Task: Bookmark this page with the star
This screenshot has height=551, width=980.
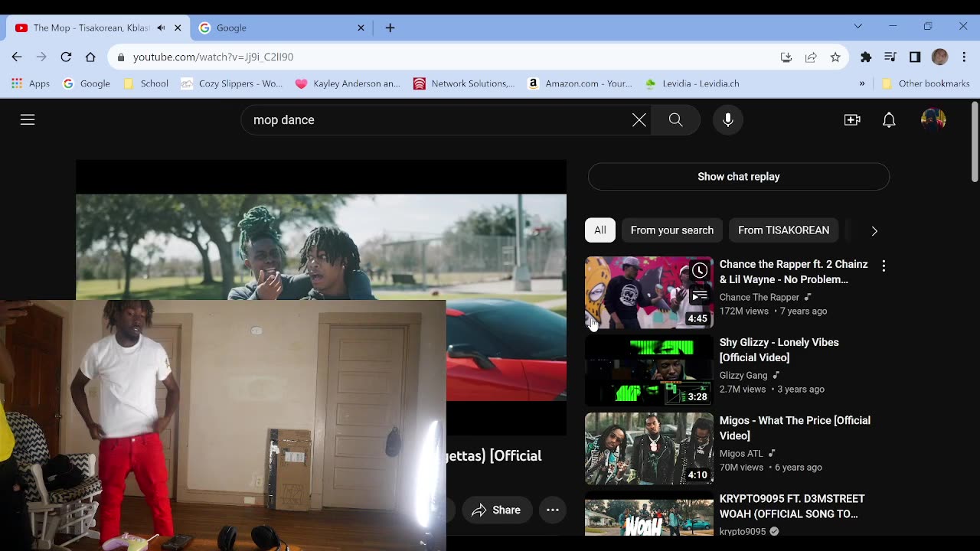Action: click(835, 57)
